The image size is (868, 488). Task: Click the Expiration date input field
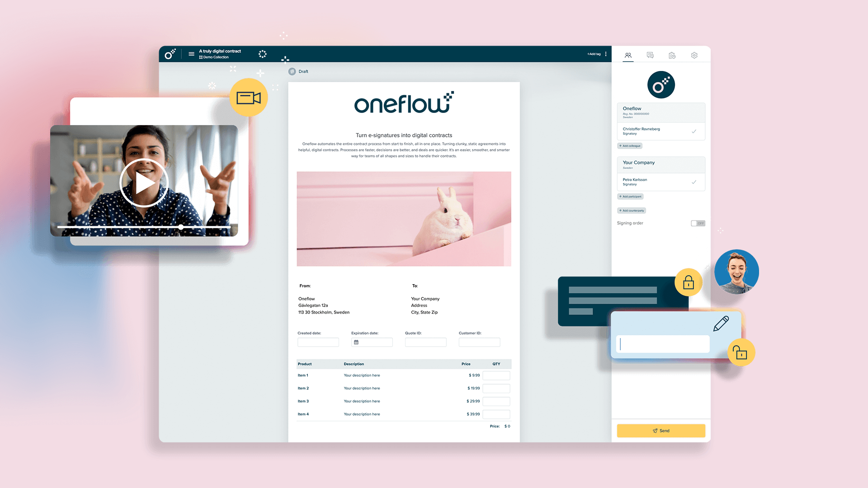[370, 342]
